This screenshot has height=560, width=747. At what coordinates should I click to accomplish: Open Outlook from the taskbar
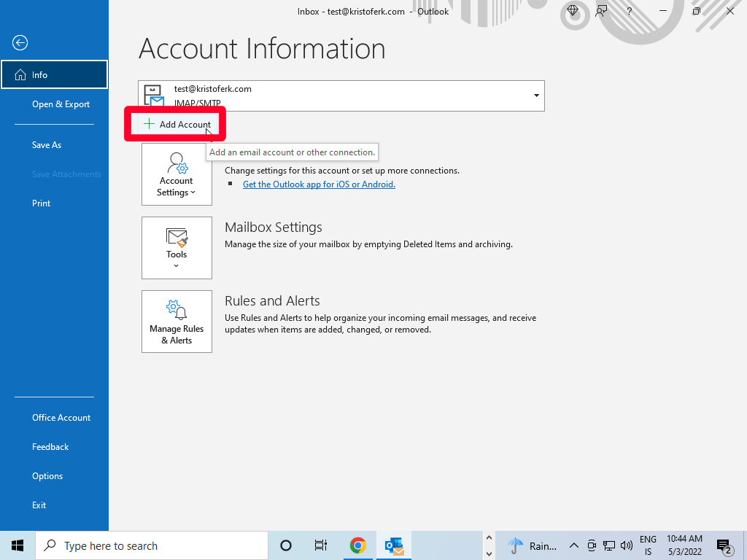point(394,545)
